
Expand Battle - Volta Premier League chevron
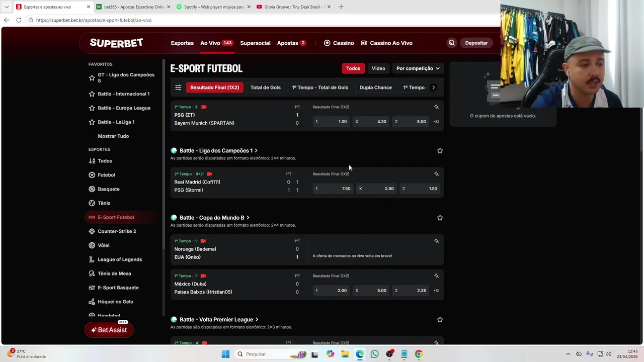click(257, 320)
